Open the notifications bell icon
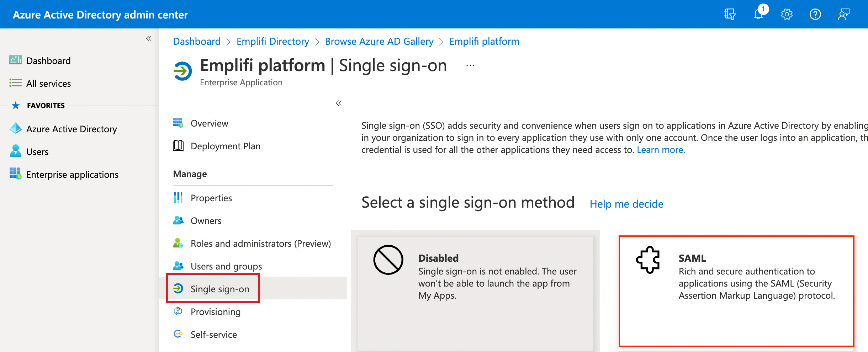The width and height of the screenshot is (868, 352). point(758,15)
